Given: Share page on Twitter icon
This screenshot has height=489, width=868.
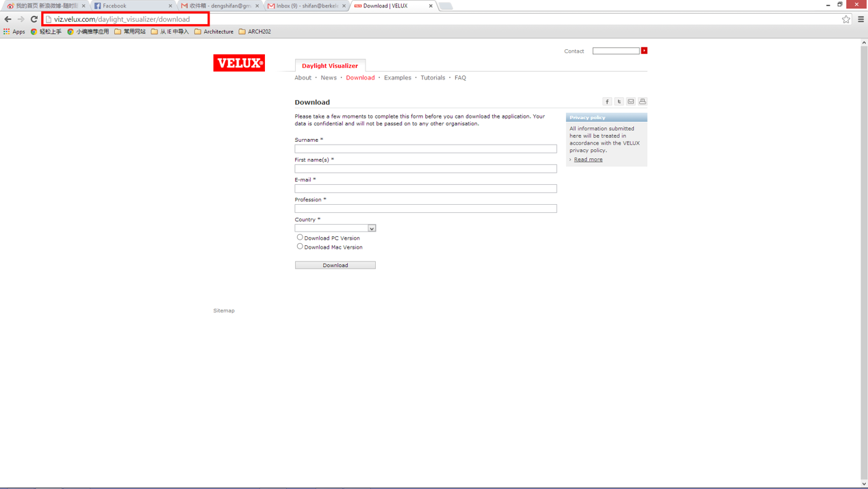Looking at the screenshot, I should point(619,101).
